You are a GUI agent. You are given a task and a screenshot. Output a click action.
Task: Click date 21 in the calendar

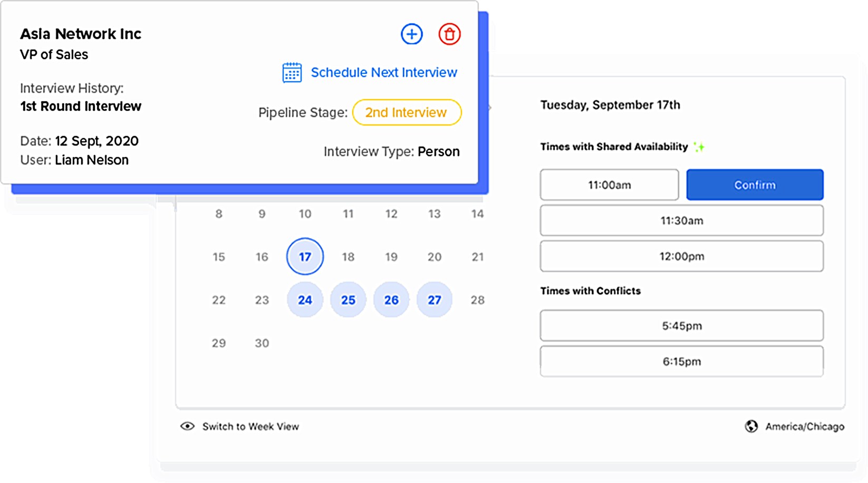tap(477, 257)
